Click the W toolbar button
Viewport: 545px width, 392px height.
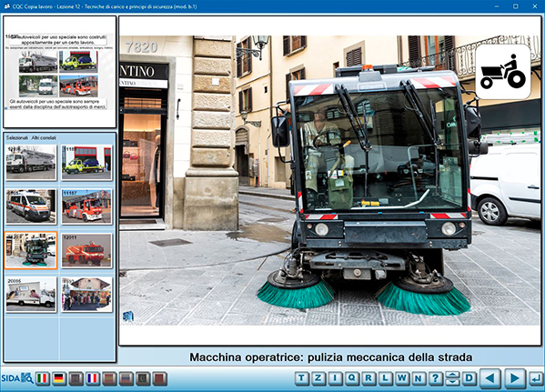pyautogui.click(x=402, y=378)
